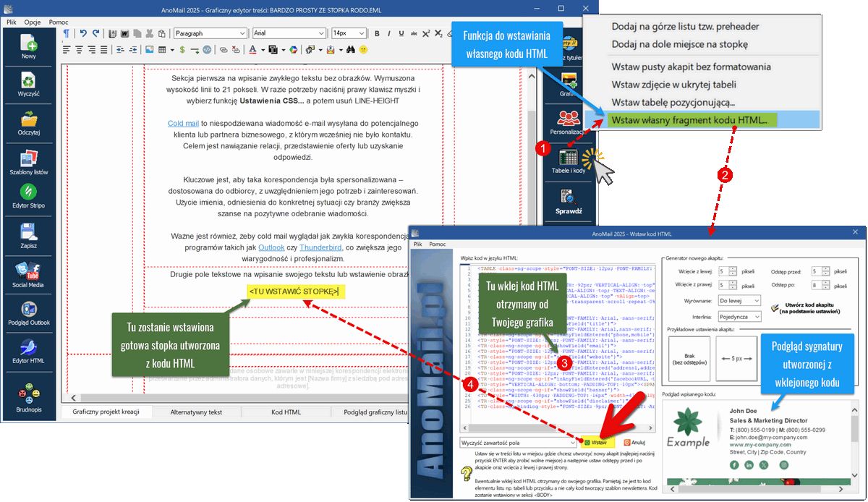The height and width of the screenshot is (502, 868).
Task: Open 'Wyczyść zawartość pola' dropdown
Action: [x=518, y=442]
